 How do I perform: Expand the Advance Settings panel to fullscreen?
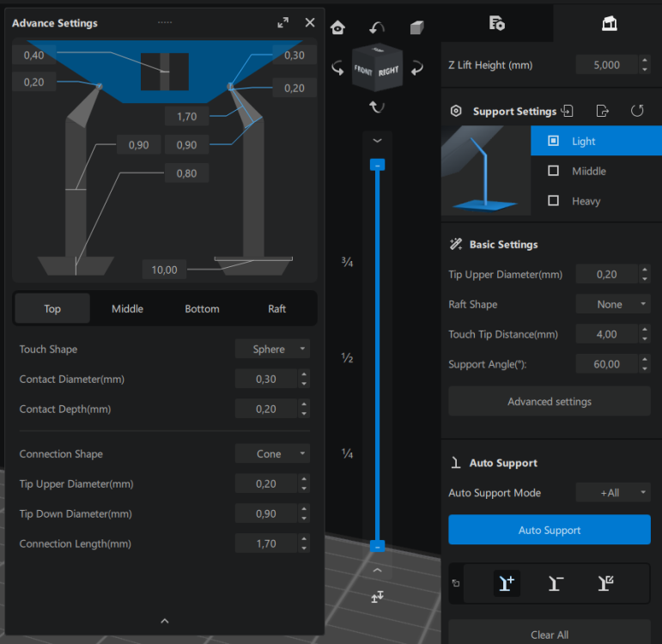tap(282, 23)
